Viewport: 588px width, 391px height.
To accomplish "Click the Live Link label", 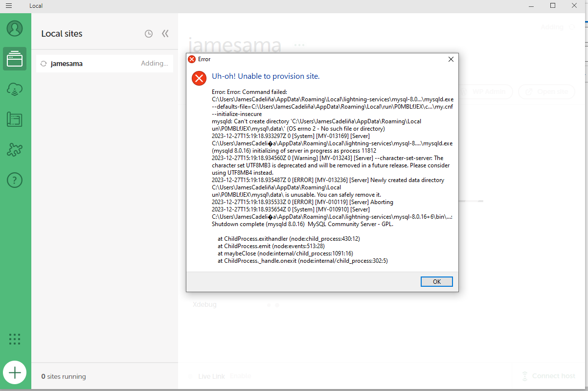I will pyautogui.click(x=211, y=376).
